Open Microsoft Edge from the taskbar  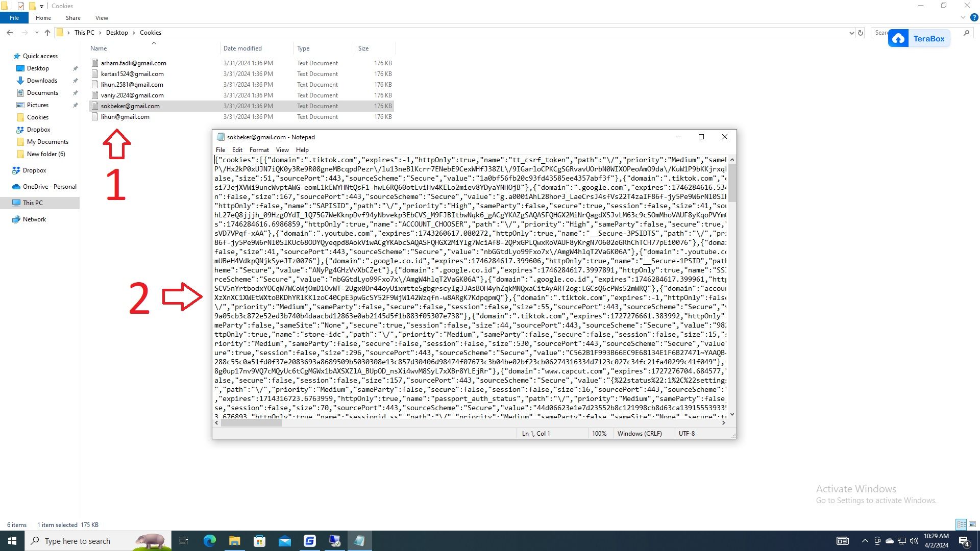tap(209, 541)
